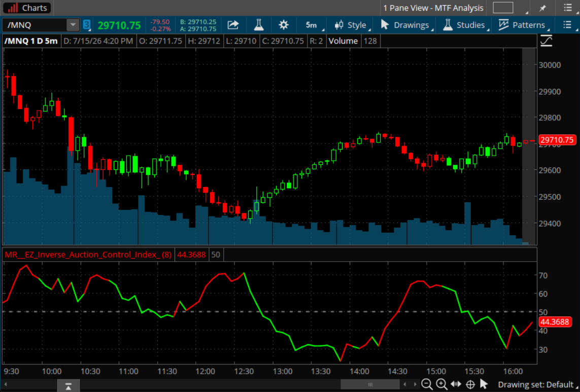Screen dimensions: 580x392
Task: Open chart settings gear icon
Action: (x=284, y=25)
